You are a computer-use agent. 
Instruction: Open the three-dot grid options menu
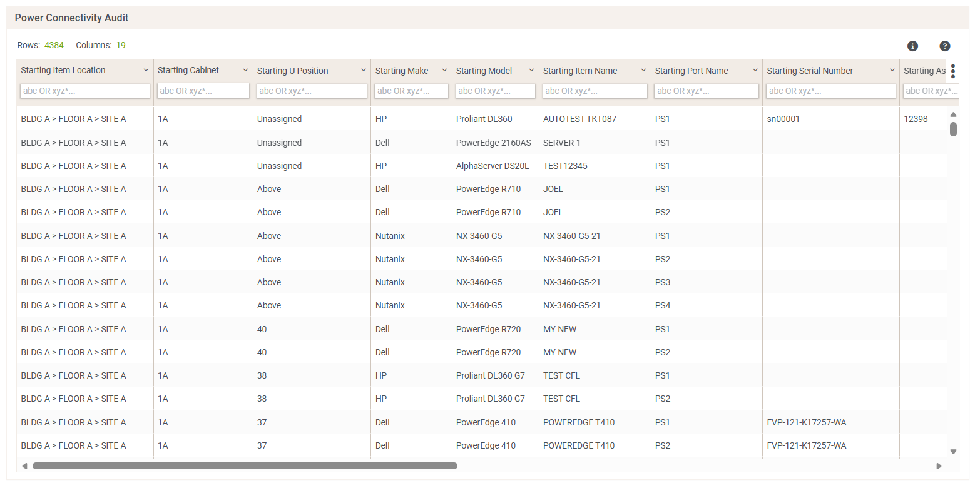(952, 71)
